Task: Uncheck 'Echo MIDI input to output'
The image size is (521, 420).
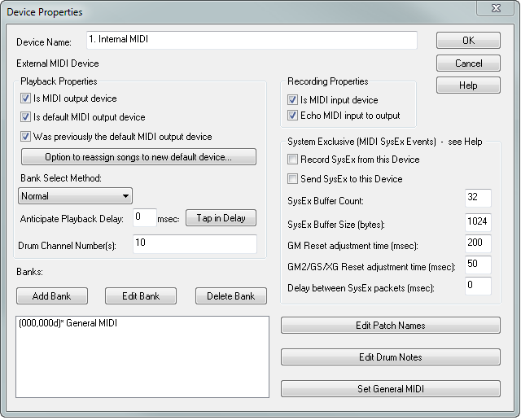Action: (x=293, y=116)
